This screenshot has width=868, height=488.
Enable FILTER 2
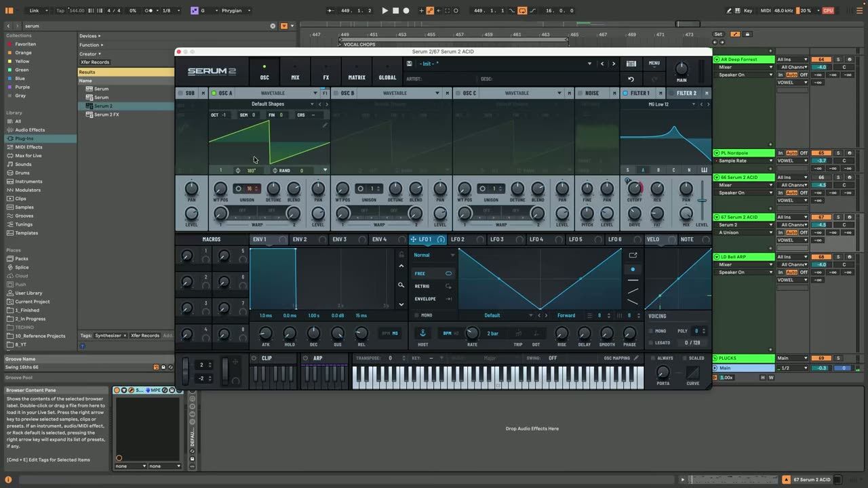tap(671, 93)
